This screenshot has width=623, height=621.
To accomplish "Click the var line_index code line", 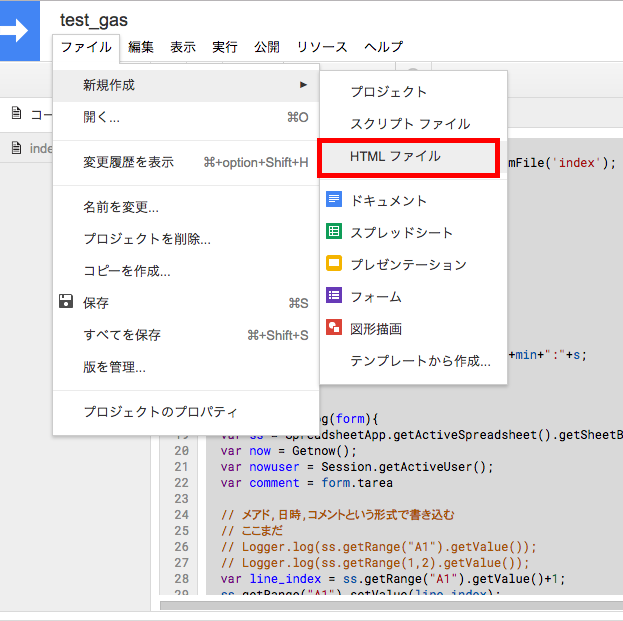I will coord(393,579).
